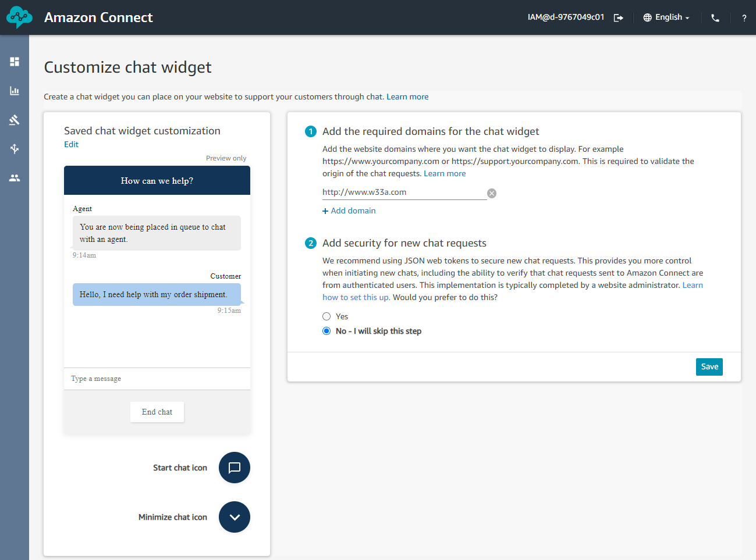The image size is (756, 560).
Task: Click the Edit link under saved customization
Action: coord(71,144)
